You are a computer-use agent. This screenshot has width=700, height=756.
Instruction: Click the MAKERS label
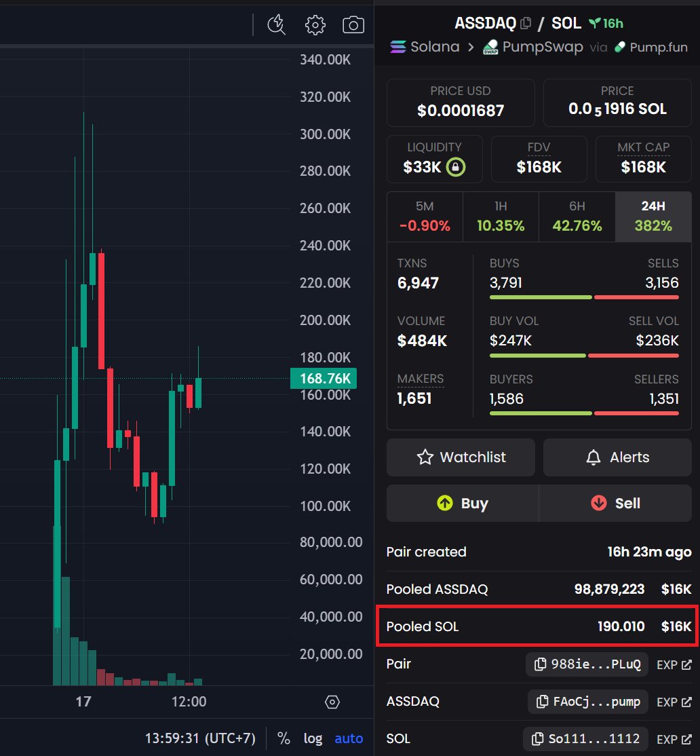click(x=420, y=379)
